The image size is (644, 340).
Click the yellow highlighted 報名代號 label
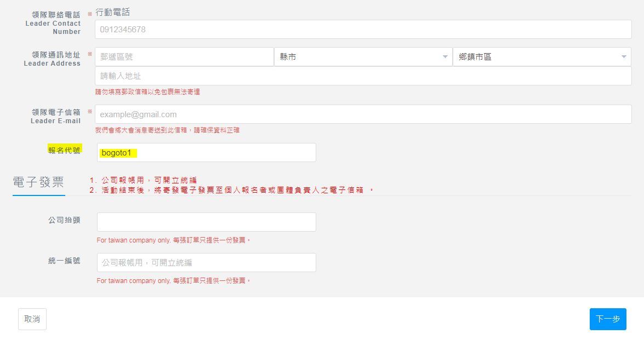click(x=64, y=151)
